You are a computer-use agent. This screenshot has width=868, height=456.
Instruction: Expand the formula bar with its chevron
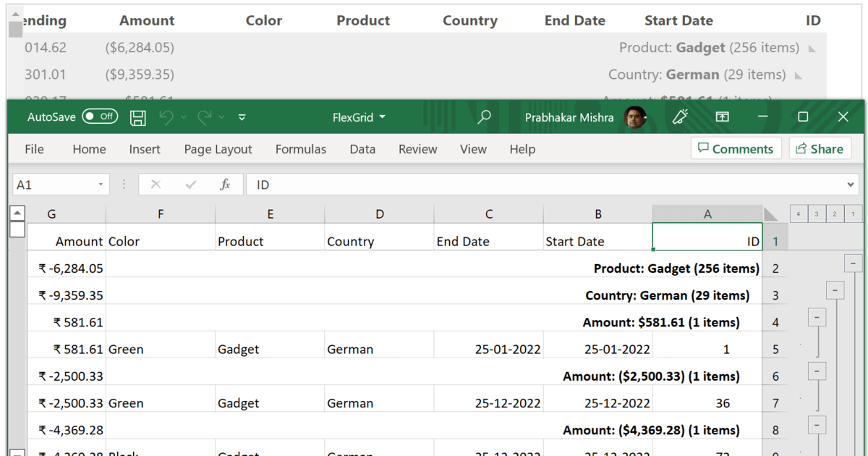(x=849, y=184)
